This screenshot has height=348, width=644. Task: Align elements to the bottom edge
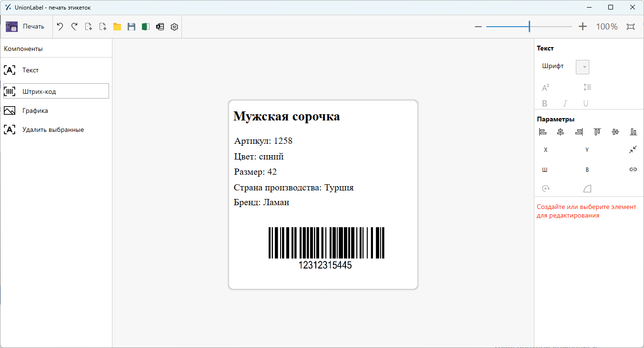pyautogui.click(x=634, y=132)
